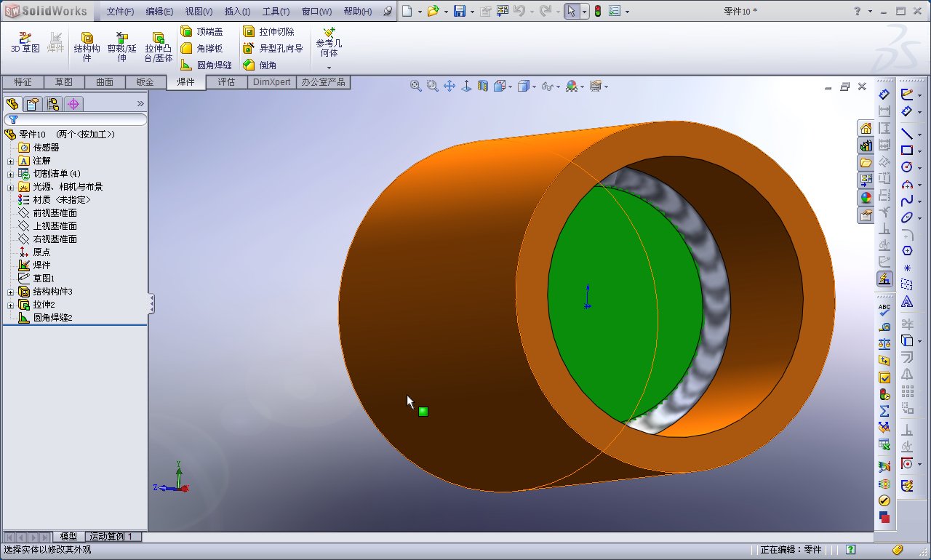Screen dimensions: 931x560
Task: Switch to the 钣金 ribbon tab
Action: 145,82
